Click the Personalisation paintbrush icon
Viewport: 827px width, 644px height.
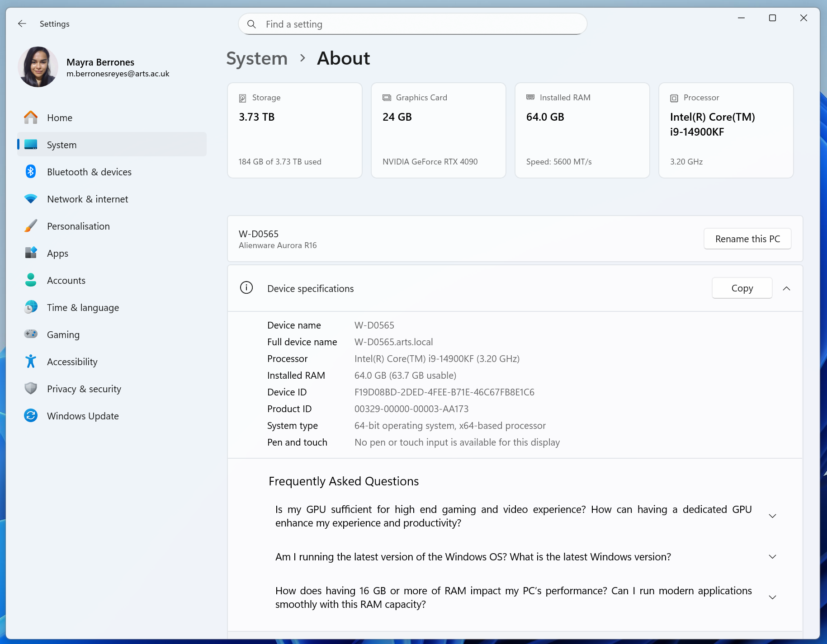pyautogui.click(x=31, y=226)
